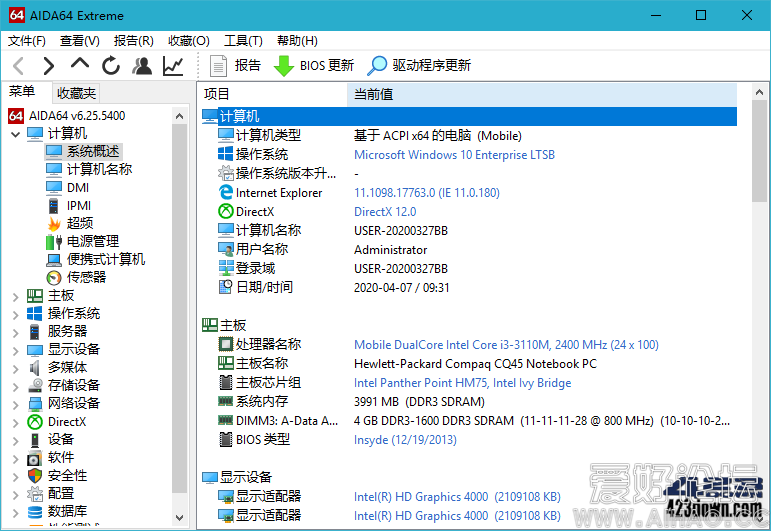Image resolution: width=771 pixels, height=531 pixels.
Task: Click the AIDA64 v6.25.5400 root node
Action: click(x=67, y=116)
